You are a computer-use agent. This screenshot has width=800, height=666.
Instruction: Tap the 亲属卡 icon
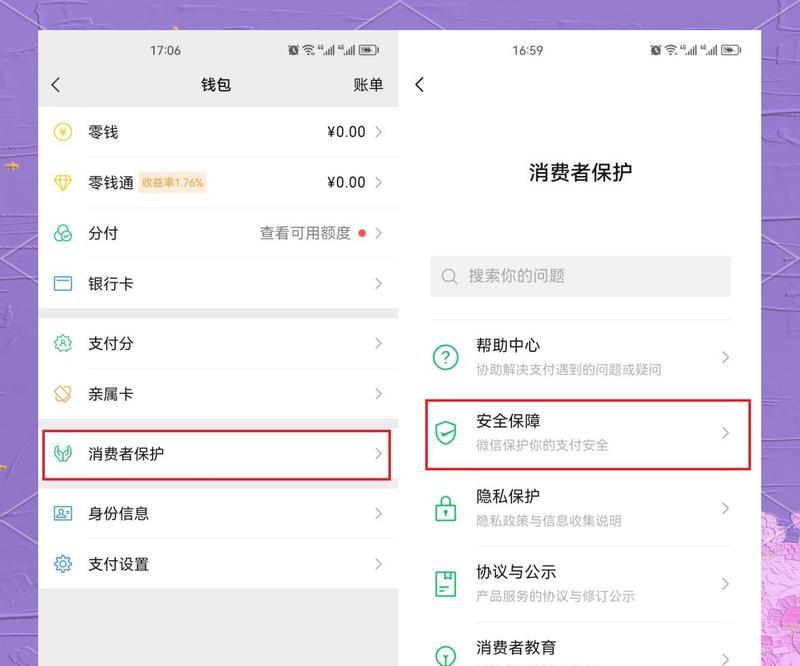coord(63,394)
